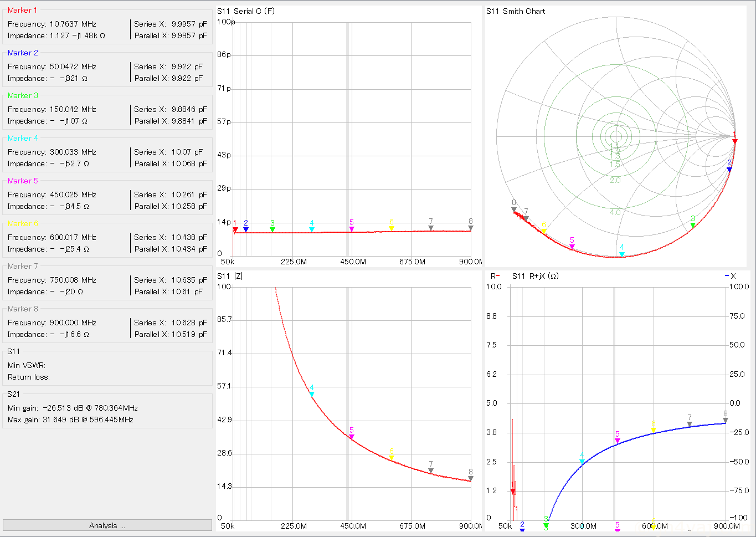Click the 'S11 R+jX (Ω)' chart title
The width and height of the screenshot is (756, 537).
[x=535, y=276]
